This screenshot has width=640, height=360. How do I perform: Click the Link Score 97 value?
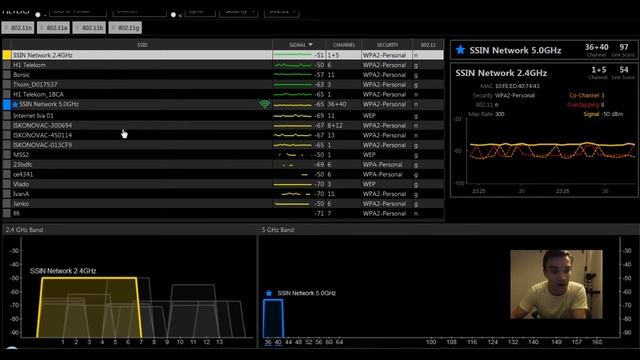point(624,47)
